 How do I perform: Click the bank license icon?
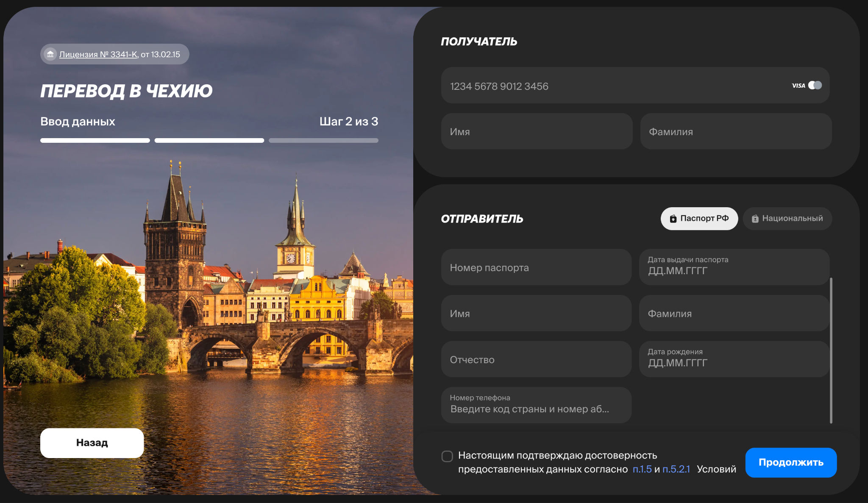(x=50, y=54)
